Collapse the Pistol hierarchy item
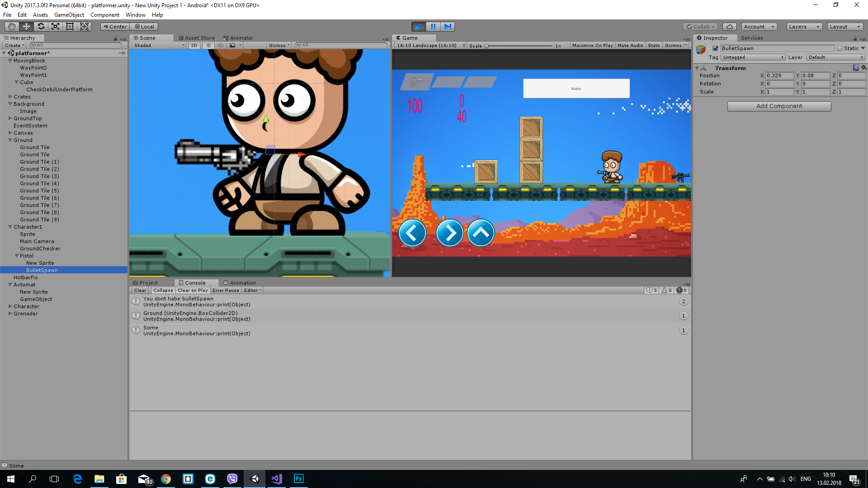This screenshot has height=488, width=868. (x=16, y=256)
